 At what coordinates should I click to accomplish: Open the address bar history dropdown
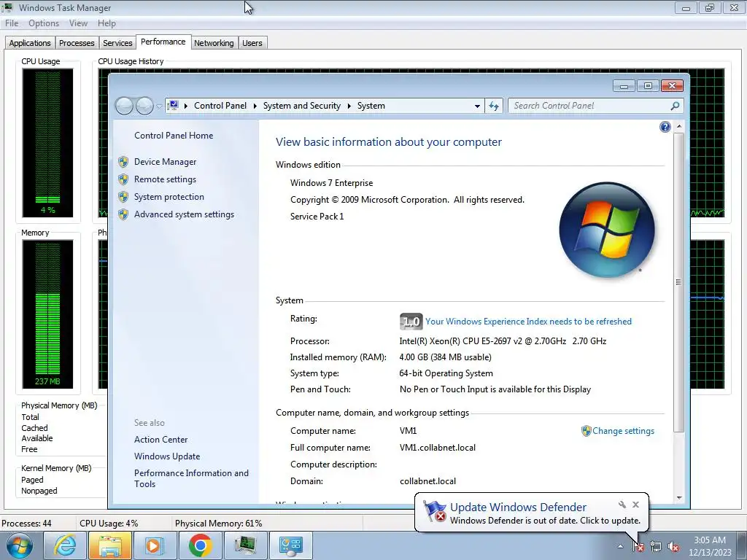click(477, 106)
